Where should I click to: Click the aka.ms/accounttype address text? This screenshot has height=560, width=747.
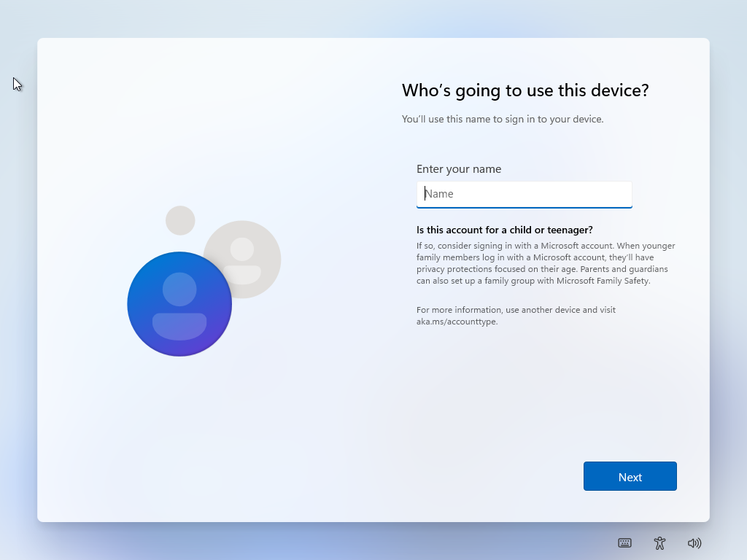pos(457,322)
